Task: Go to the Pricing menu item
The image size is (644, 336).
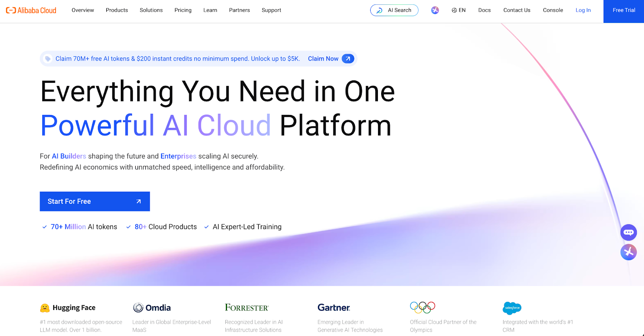Action: pos(183,10)
